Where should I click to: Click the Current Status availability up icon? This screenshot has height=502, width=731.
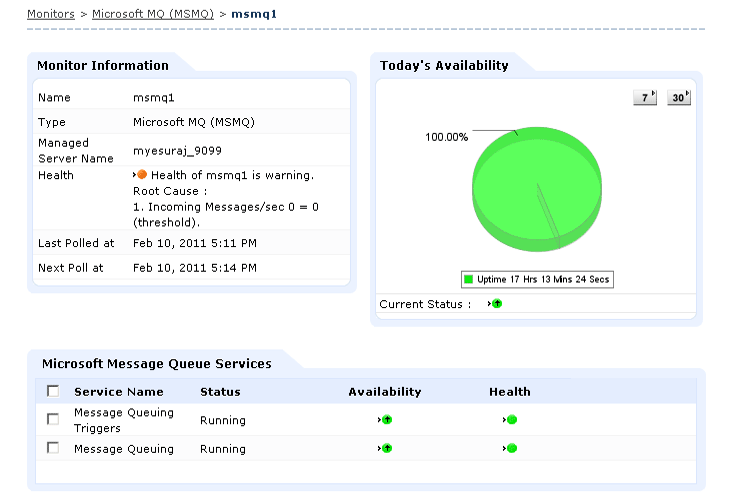point(497,304)
